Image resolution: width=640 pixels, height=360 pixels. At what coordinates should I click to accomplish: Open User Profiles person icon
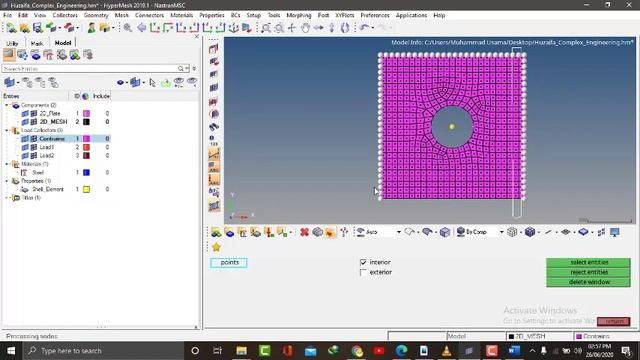click(91, 28)
